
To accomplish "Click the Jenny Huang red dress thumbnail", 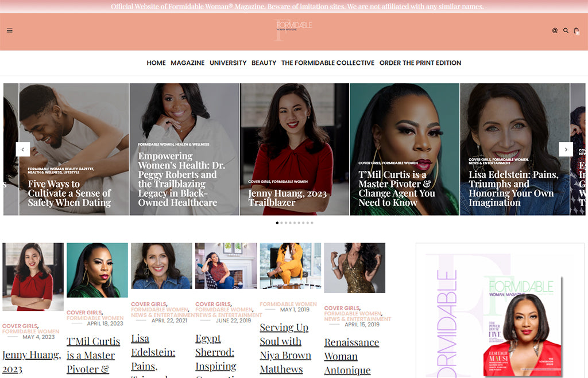I will [33, 276].
